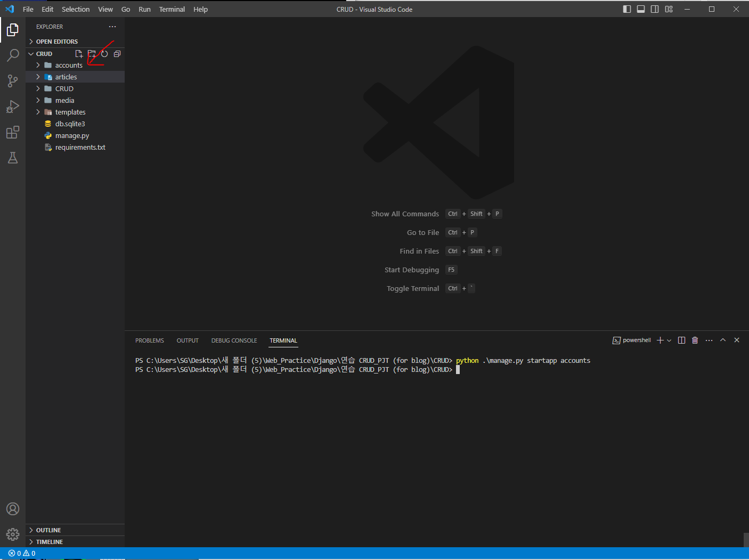The width and height of the screenshot is (749, 560).
Task: Click New Folder icon in CRUD header
Action: click(x=92, y=54)
